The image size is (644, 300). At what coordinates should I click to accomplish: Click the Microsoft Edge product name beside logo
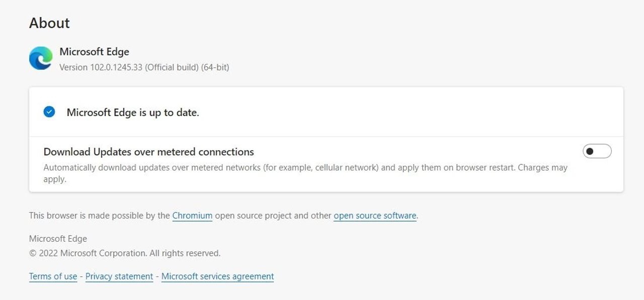click(x=94, y=52)
